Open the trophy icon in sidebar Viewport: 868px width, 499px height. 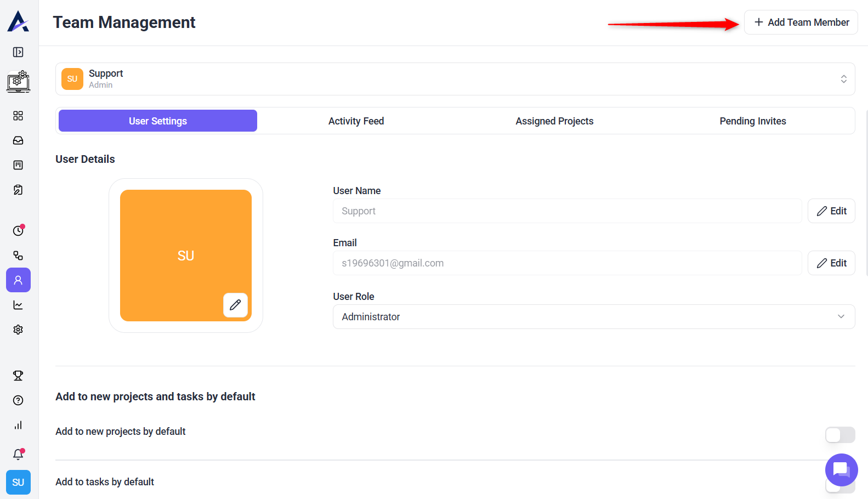pyautogui.click(x=18, y=376)
